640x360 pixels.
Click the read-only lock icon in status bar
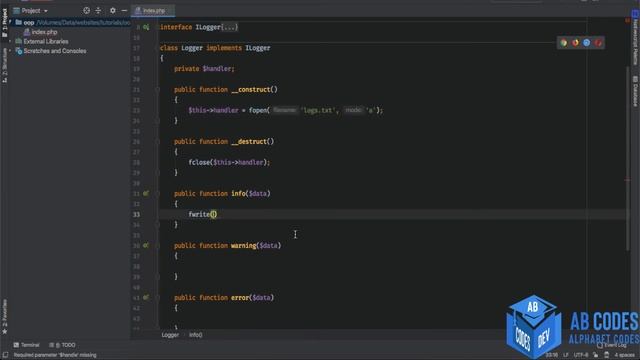[596, 355]
